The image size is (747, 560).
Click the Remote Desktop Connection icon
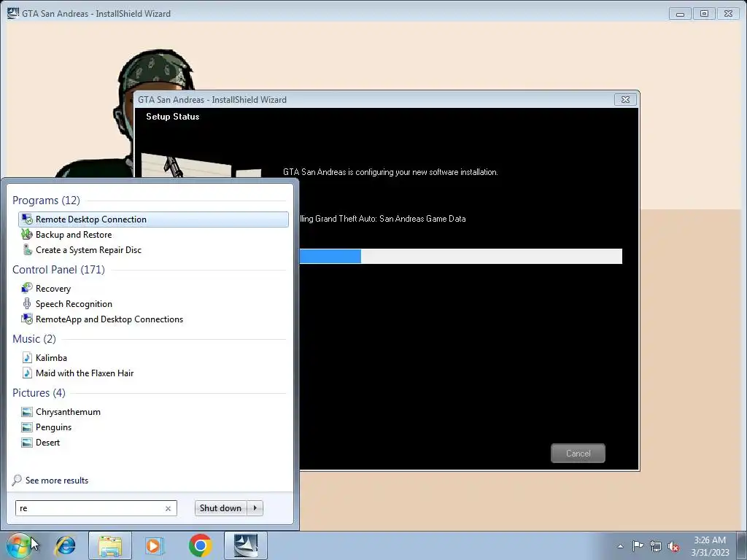27,219
